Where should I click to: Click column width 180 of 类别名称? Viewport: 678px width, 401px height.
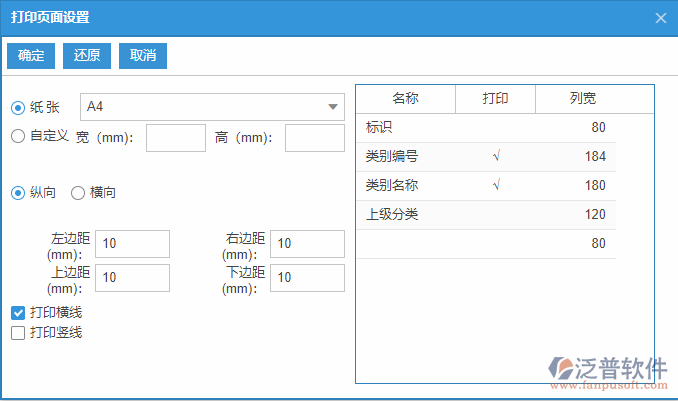point(595,186)
